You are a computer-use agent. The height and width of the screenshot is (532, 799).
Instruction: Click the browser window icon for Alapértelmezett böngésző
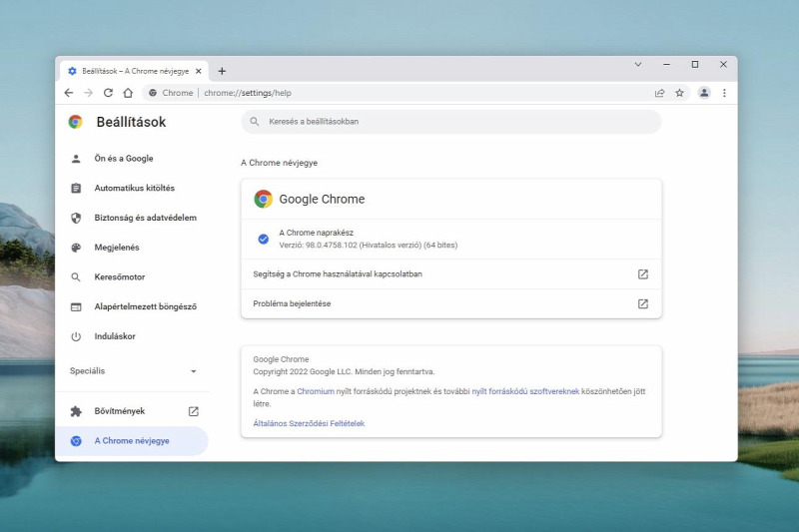76,307
